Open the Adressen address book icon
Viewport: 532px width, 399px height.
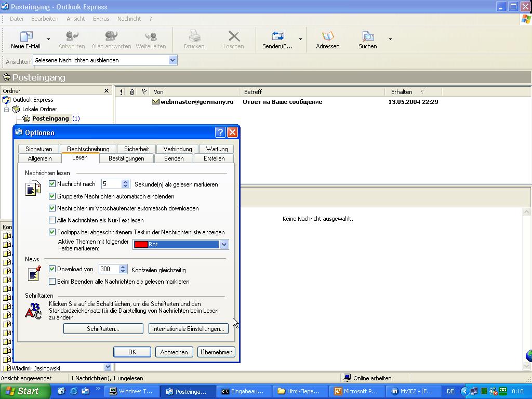tap(328, 36)
